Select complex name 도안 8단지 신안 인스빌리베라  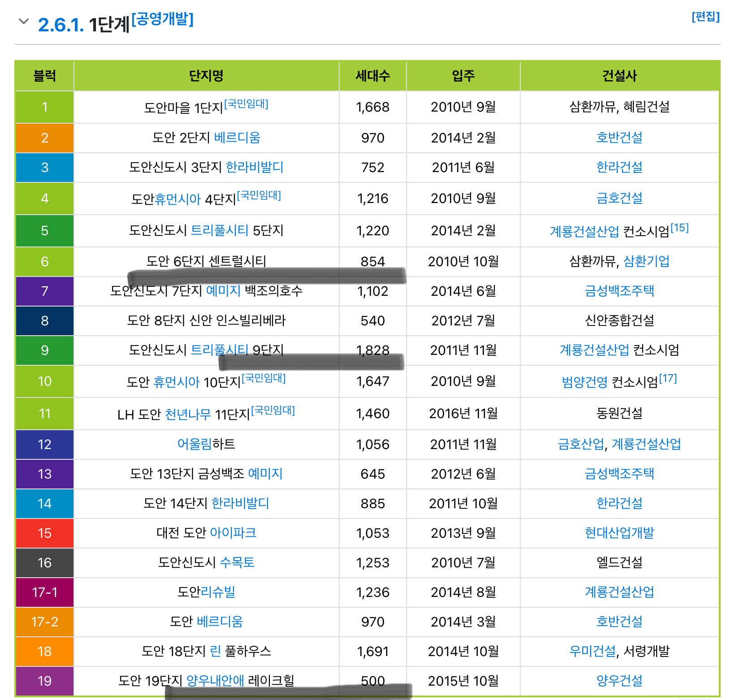206,320
